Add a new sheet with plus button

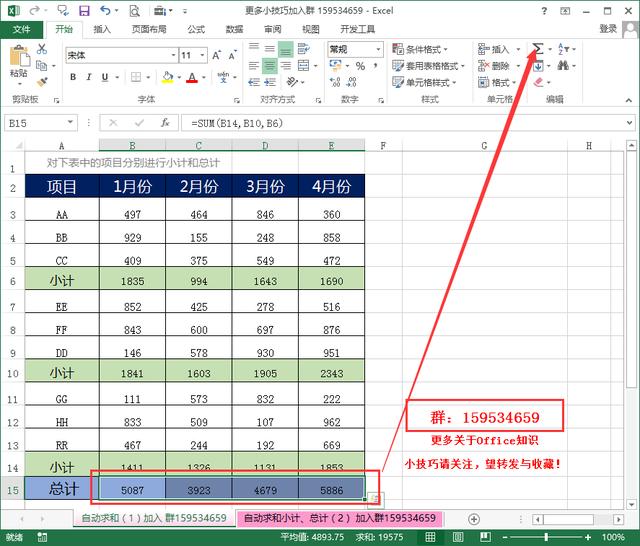tap(473, 519)
